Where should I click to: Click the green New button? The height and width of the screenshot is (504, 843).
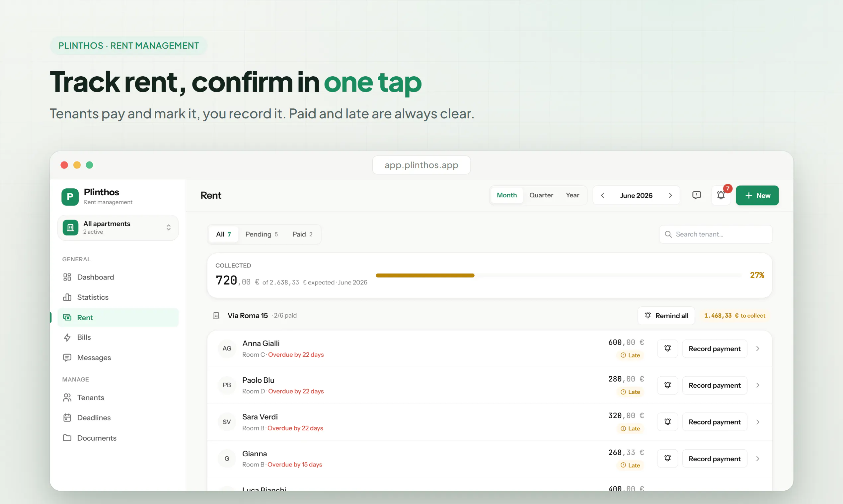pyautogui.click(x=757, y=195)
